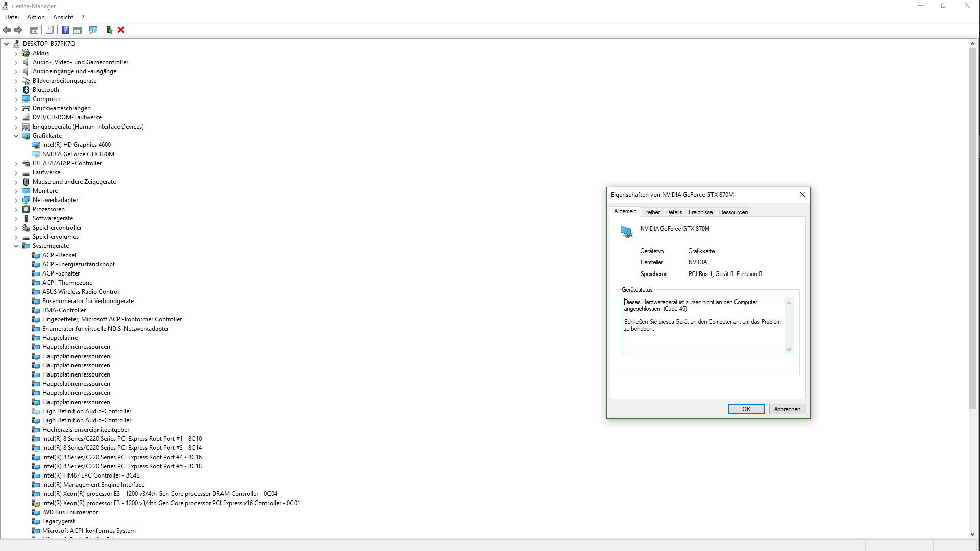The height and width of the screenshot is (551, 980).
Task: Click the back arrow toolbar icon
Action: pyautogui.click(x=7, y=30)
